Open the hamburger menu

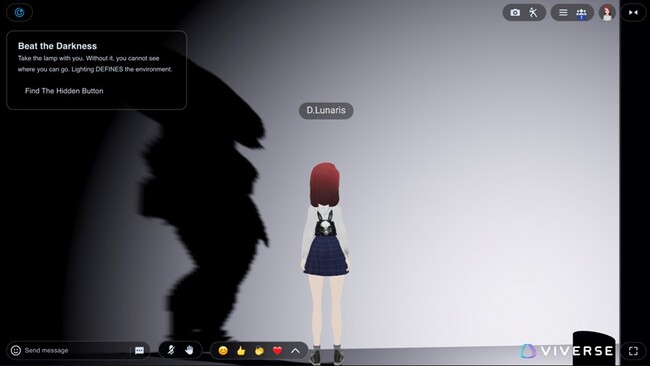[x=563, y=12]
